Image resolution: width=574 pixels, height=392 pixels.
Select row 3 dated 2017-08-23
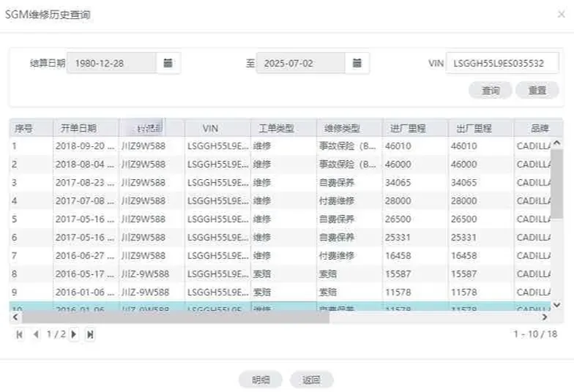(x=280, y=183)
